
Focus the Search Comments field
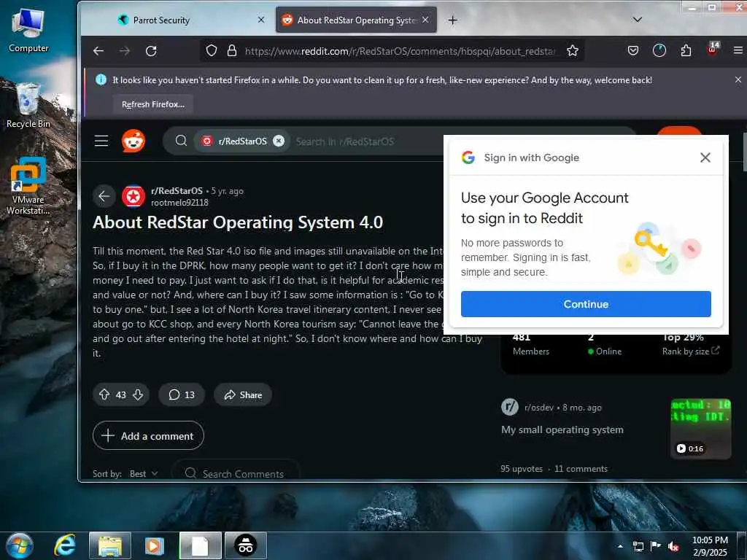pos(236,473)
